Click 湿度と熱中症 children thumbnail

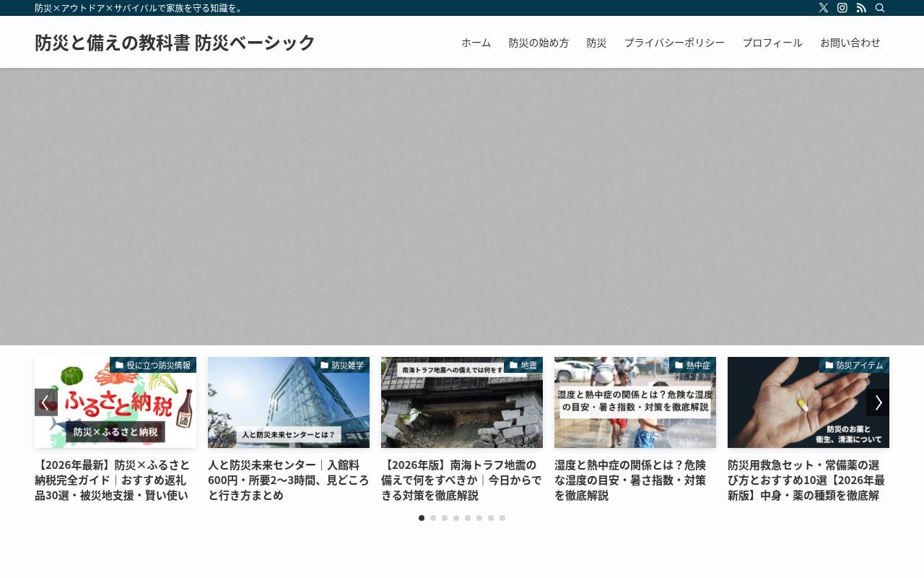(635, 402)
